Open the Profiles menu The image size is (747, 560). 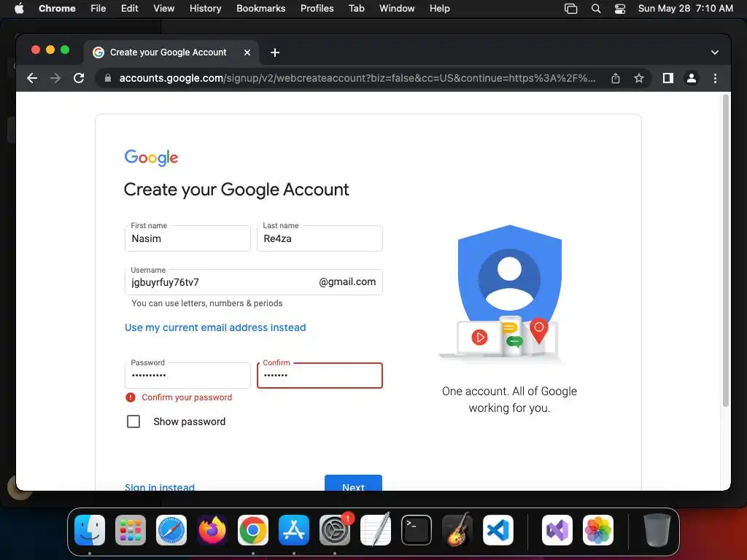(317, 9)
